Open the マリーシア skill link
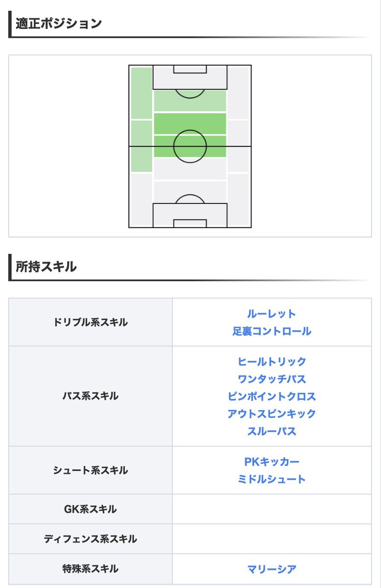The height and width of the screenshot is (588, 381). [x=272, y=569]
